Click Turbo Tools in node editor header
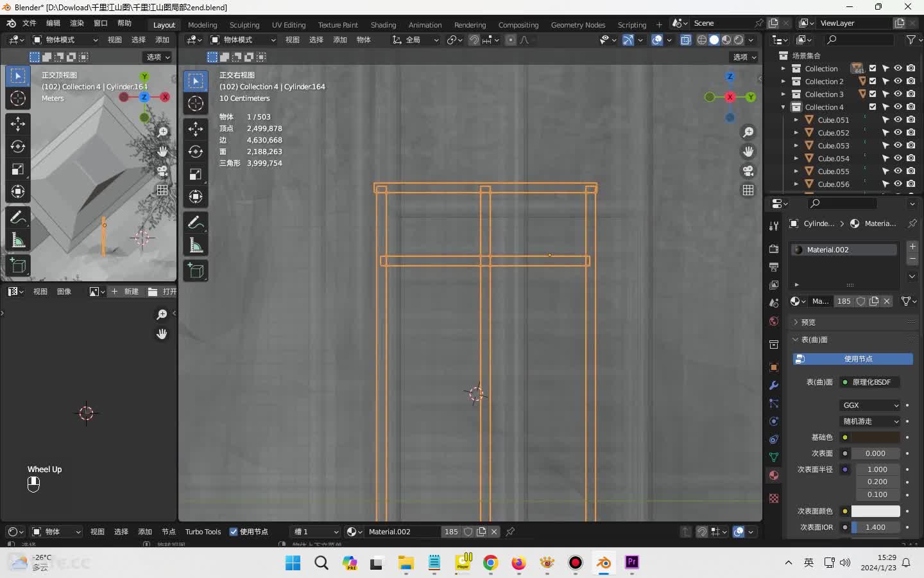924x578 pixels. coord(203,532)
